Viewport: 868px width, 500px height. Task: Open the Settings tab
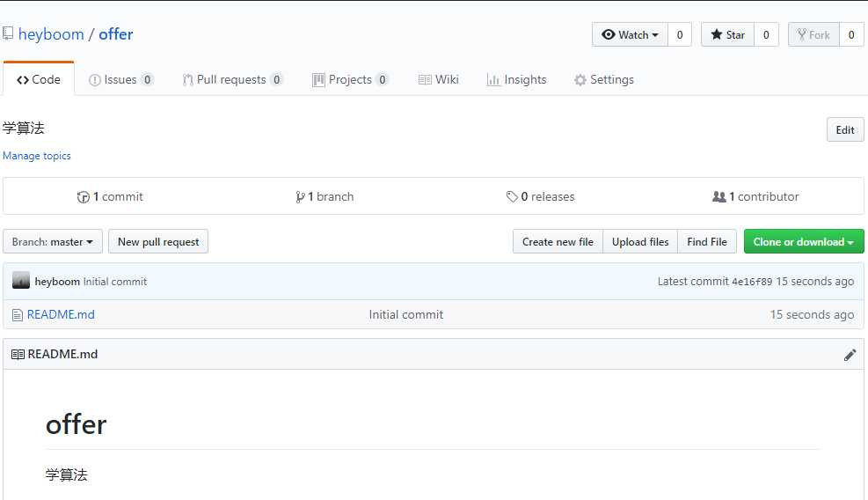point(604,79)
